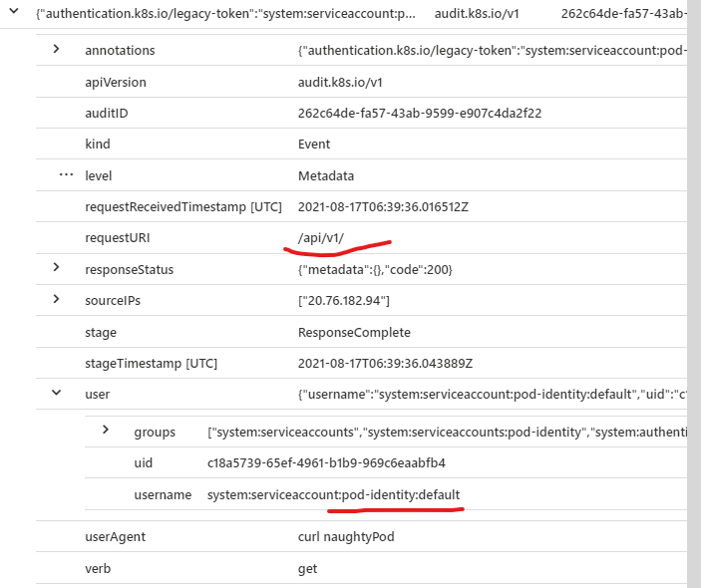Click the verb row value get
The height and width of the screenshot is (588, 706).
pyautogui.click(x=307, y=568)
